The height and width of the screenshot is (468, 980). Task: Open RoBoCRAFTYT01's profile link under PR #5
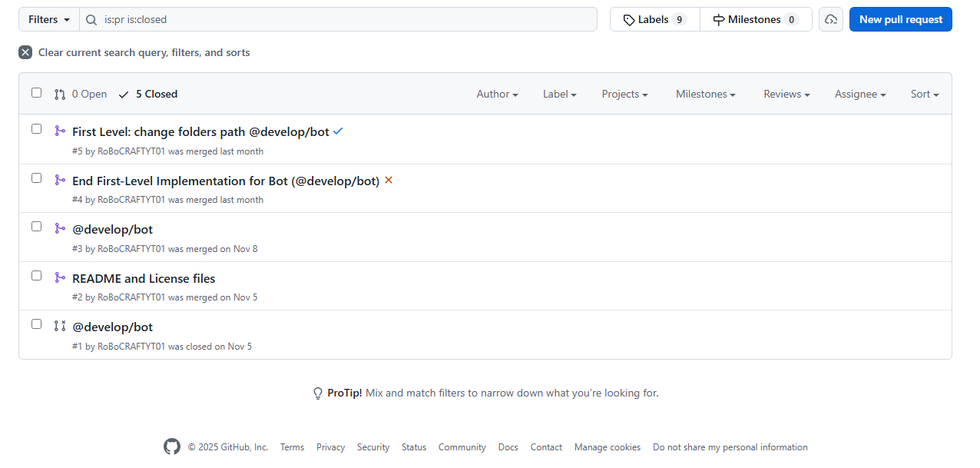point(131,151)
